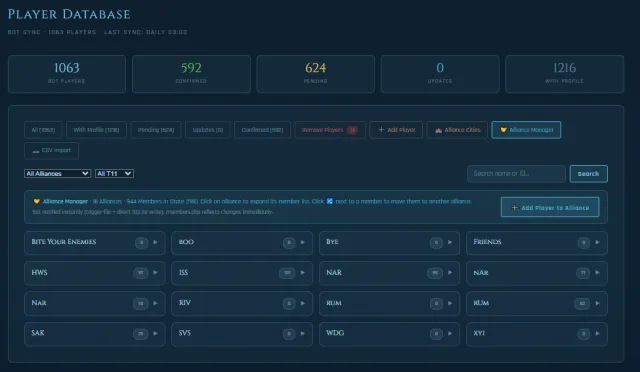This screenshot has height=372, width=640.
Task: Click the WDG alliance name
Action: 335,333
